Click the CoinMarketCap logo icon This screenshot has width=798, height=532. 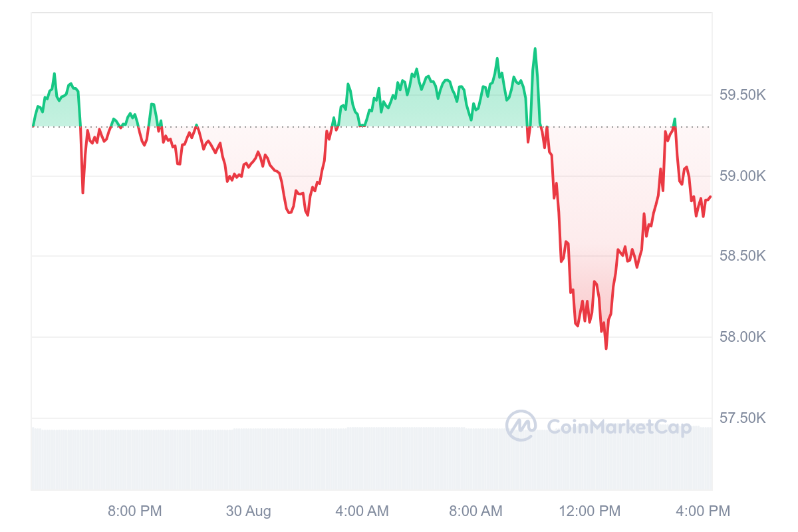(x=521, y=426)
